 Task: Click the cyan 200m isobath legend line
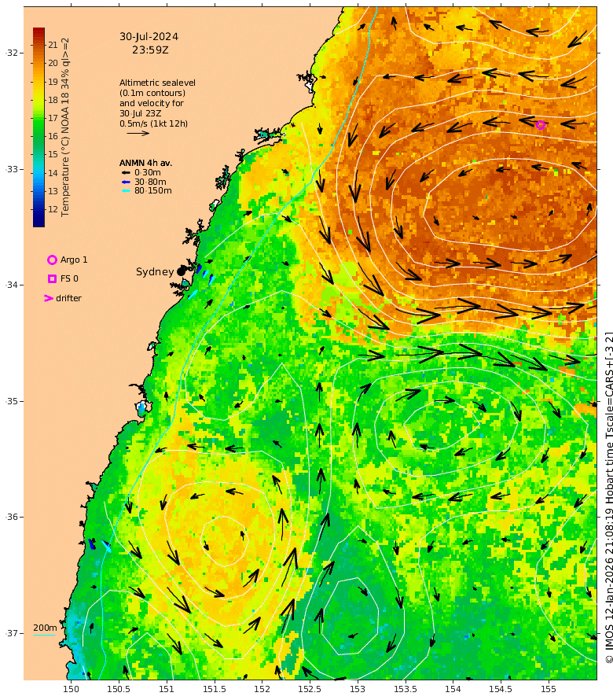[45, 635]
